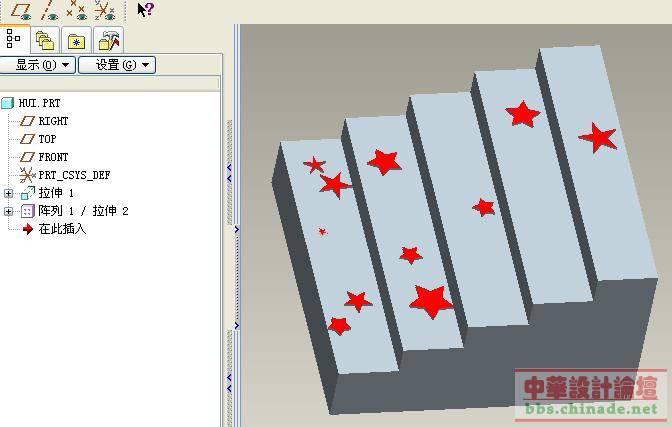Click the red arrow insert-here icon
Viewport: 672px width, 427px height.
(28, 229)
